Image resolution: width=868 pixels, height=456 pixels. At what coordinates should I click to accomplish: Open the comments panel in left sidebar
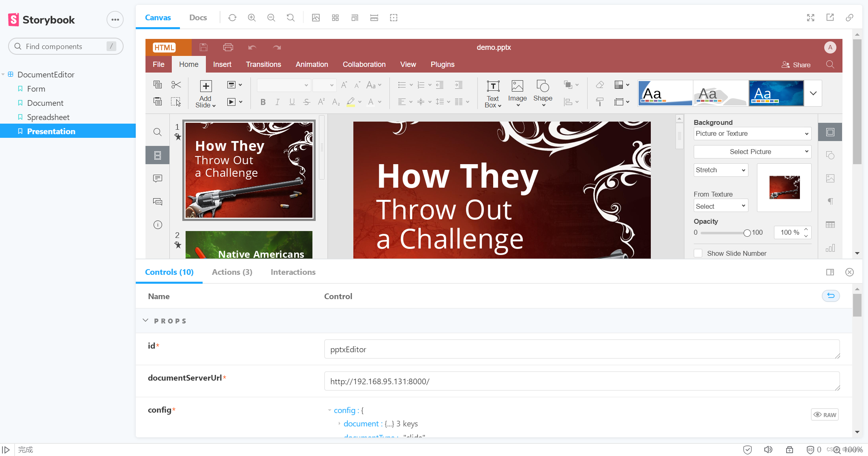tap(158, 178)
